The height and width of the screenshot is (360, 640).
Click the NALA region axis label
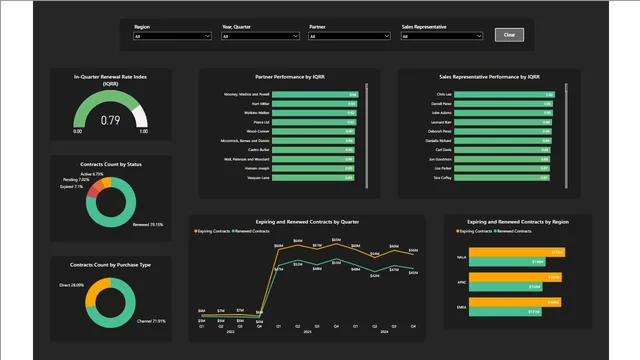point(461,257)
